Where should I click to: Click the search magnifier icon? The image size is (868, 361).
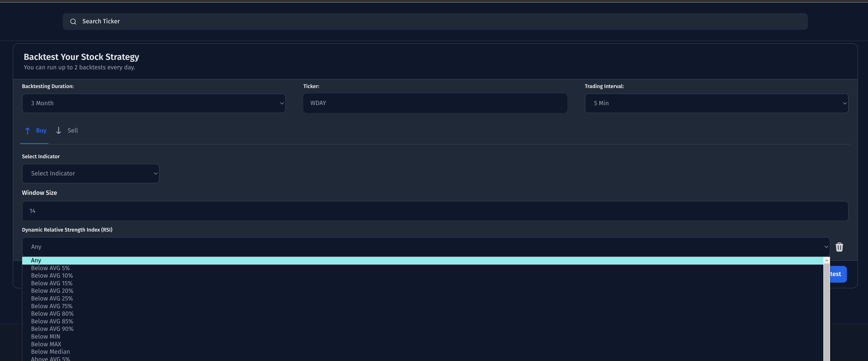tap(73, 22)
